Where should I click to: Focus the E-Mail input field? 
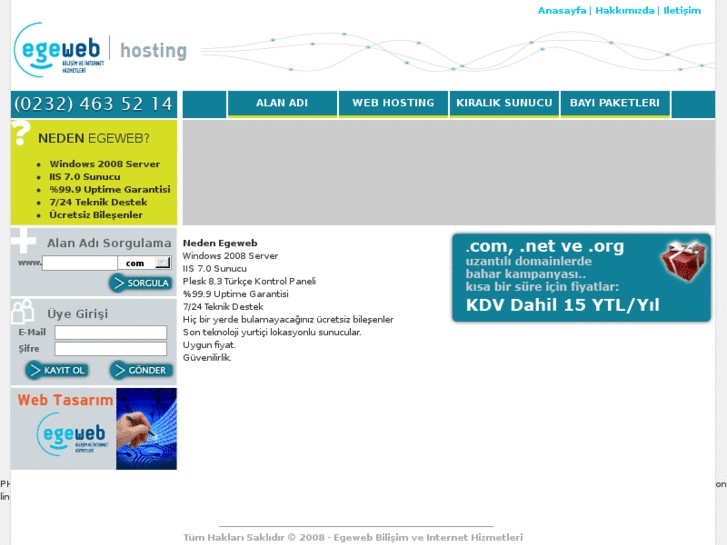110,333
